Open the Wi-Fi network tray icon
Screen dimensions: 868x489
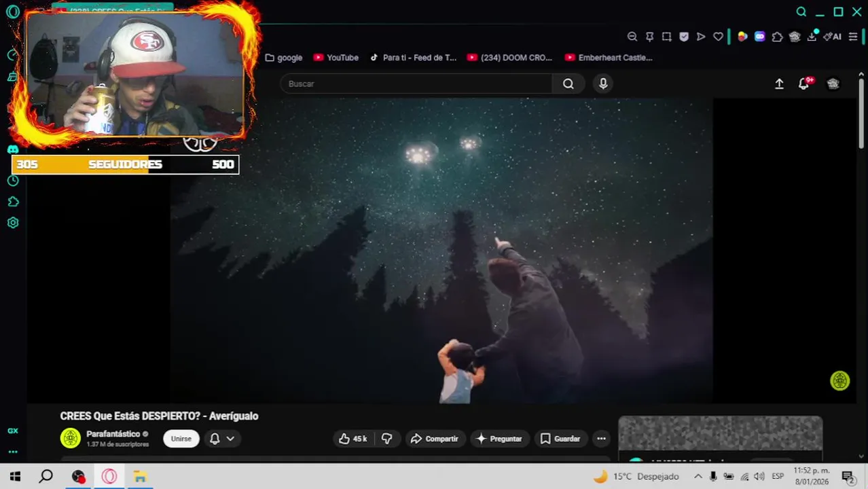tap(744, 476)
